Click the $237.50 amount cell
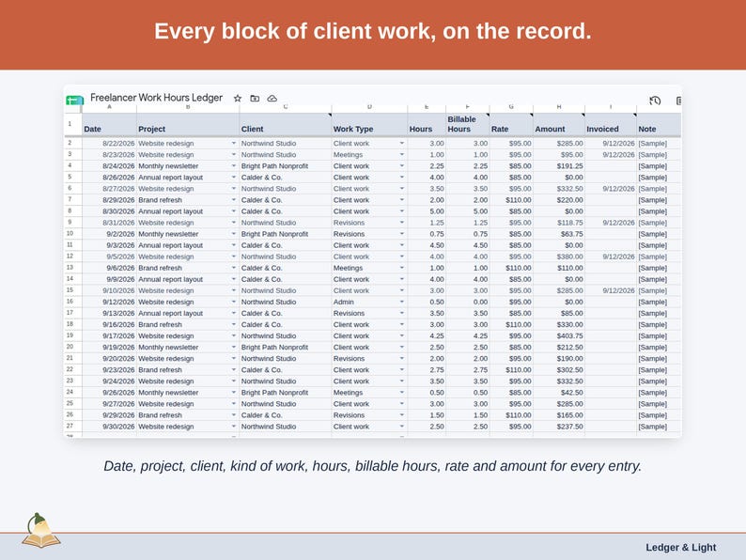 559,427
